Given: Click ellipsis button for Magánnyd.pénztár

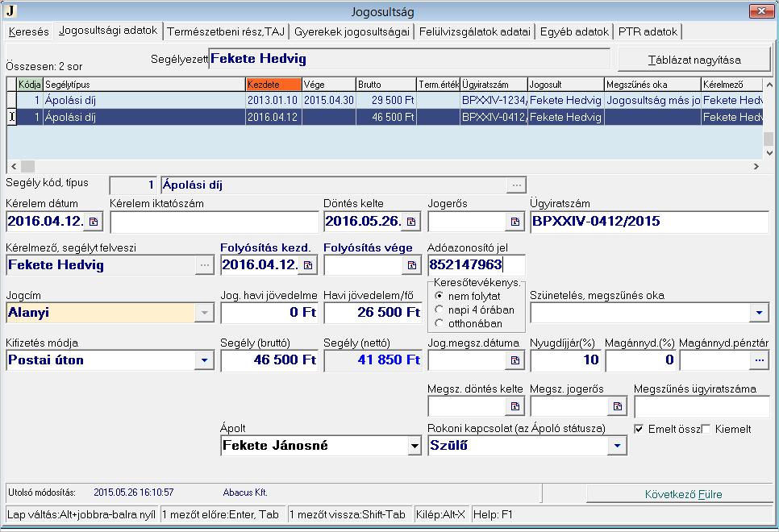Looking at the screenshot, I should tap(759, 360).
